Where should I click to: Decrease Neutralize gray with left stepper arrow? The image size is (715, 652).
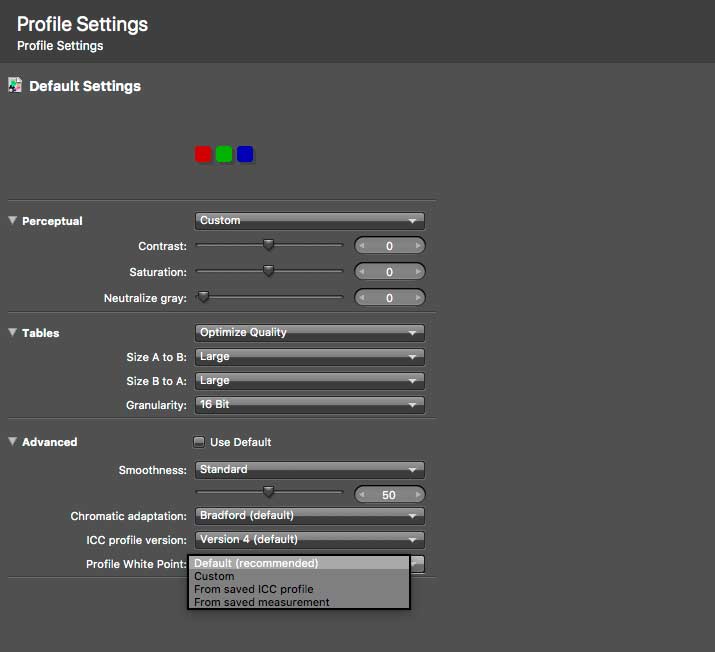362,298
